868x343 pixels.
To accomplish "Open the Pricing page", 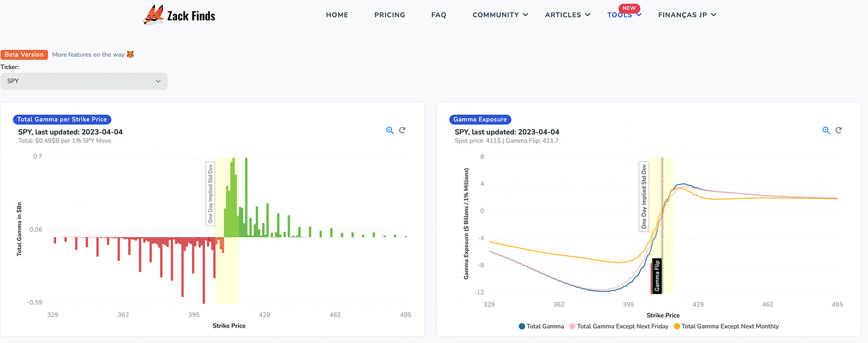I will coord(390,15).
